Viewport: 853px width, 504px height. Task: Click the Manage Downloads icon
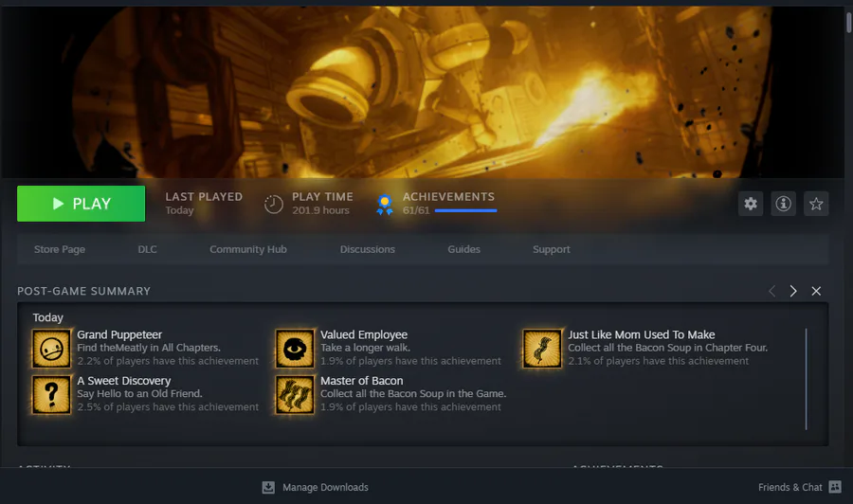tap(268, 487)
